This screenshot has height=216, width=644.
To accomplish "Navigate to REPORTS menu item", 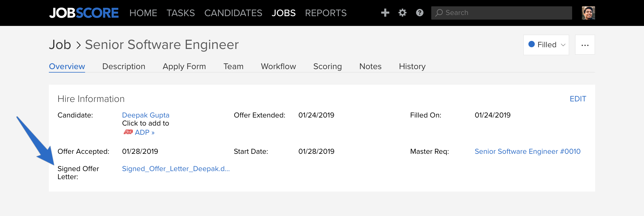I will 326,13.
